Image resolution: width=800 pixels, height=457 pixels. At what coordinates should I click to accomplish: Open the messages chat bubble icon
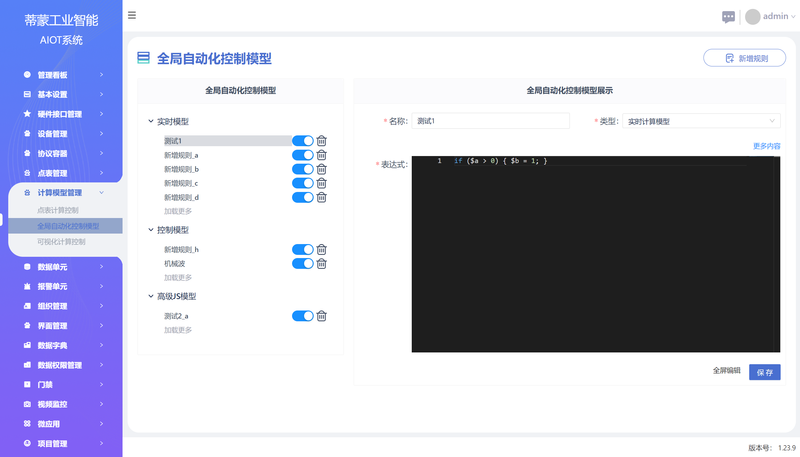(x=728, y=17)
